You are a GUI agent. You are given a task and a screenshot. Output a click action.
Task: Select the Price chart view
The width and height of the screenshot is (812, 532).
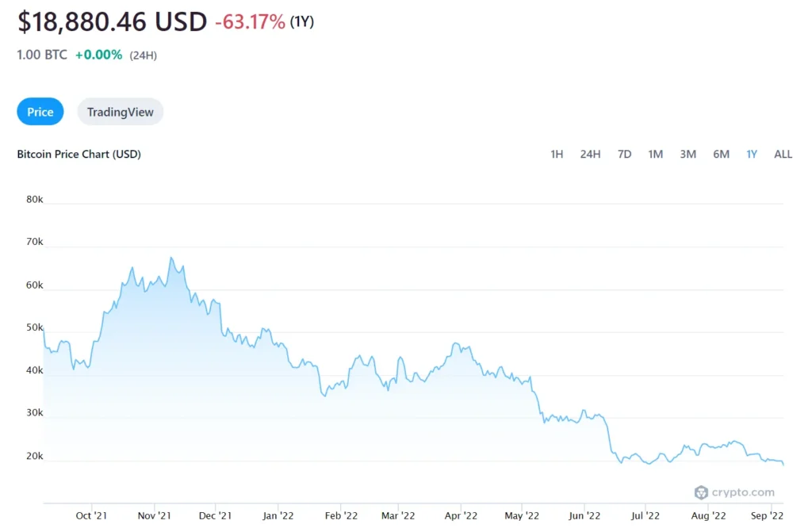tap(40, 112)
